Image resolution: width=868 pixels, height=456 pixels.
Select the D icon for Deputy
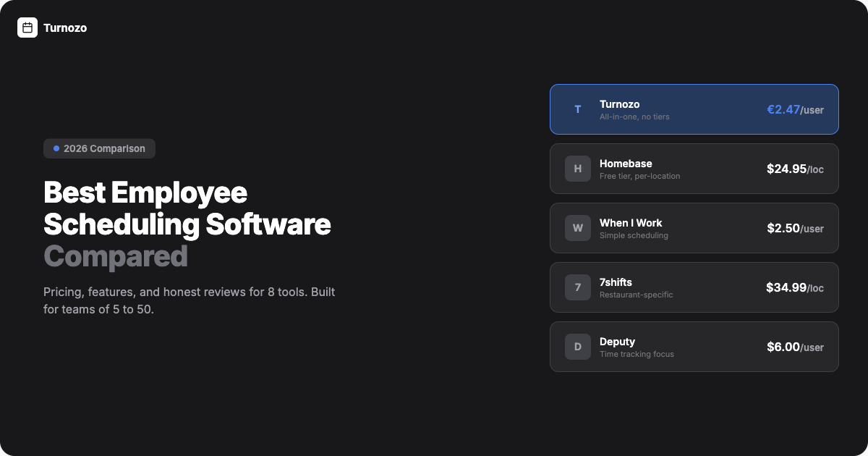(x=577, y=347)
